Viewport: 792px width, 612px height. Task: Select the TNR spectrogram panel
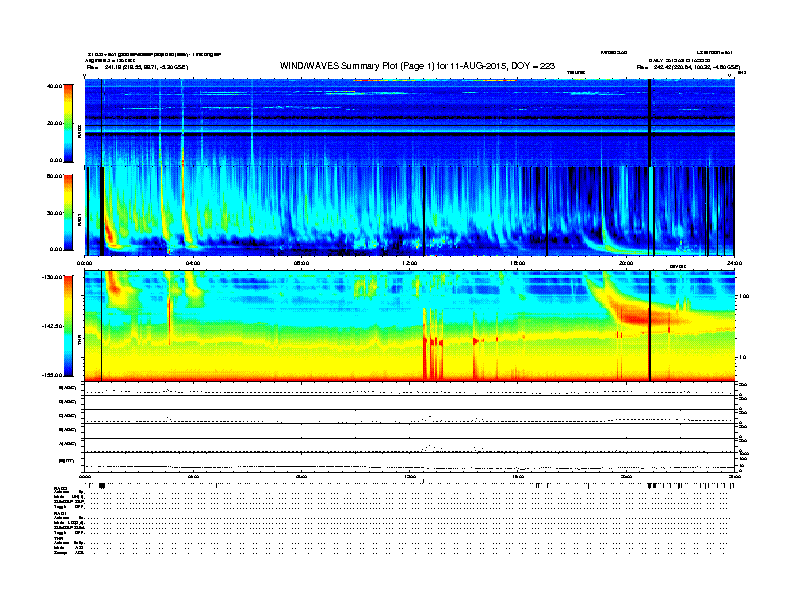click(410, 326)
